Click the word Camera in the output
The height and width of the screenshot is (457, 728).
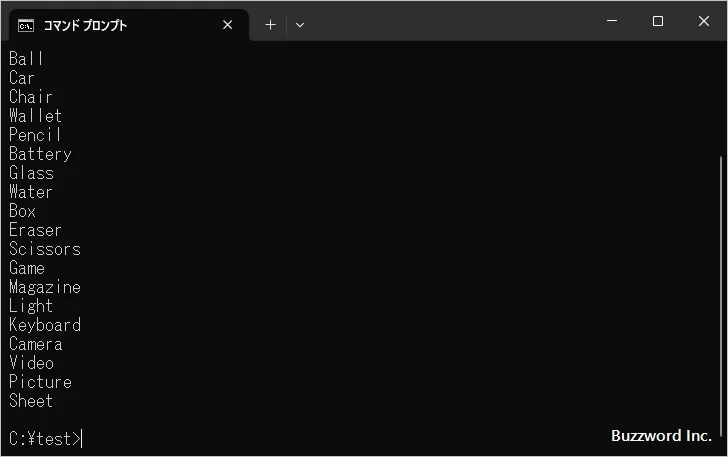[x=36, y=344]
